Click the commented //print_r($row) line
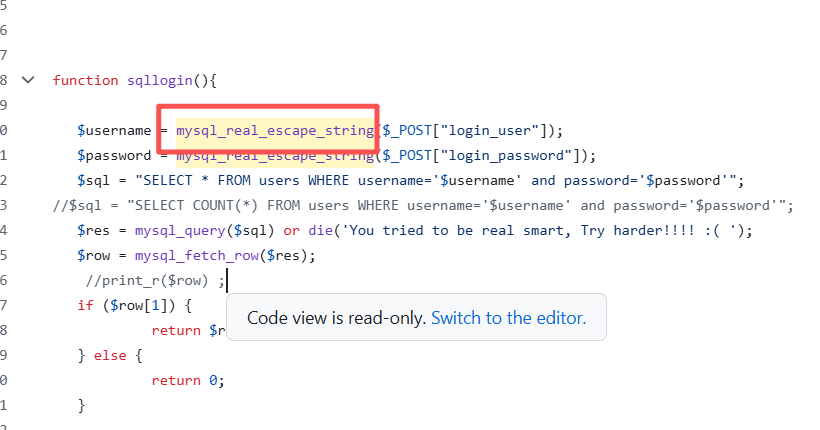This screenshot has height=430, width=820. [x=155, y=281]
